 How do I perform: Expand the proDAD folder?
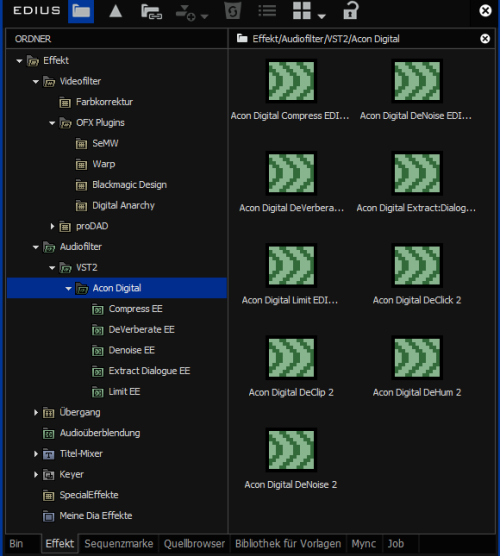click(x=52, y=226)
